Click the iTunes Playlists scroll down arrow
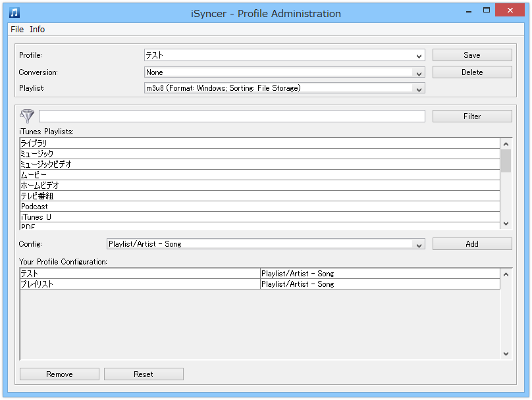 [x=506, y=224]
